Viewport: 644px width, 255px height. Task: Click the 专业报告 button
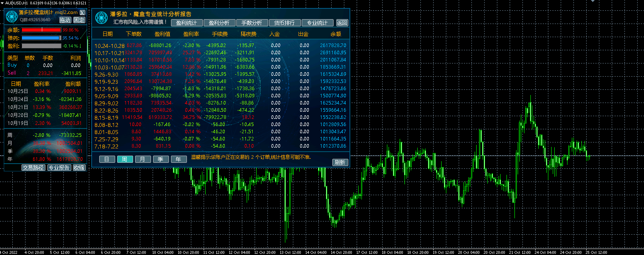(59, 168)
